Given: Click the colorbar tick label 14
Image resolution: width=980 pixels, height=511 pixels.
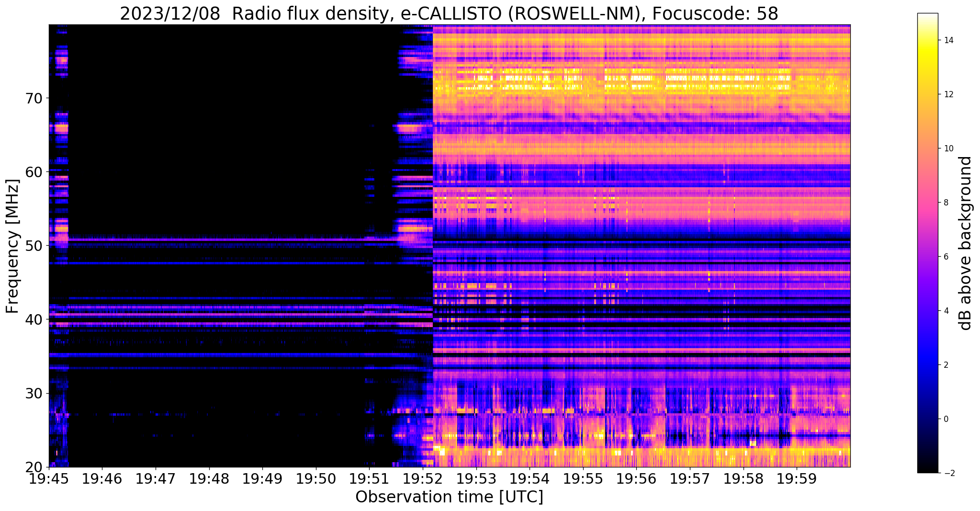Looking at the screenshot, I should click(948, 40).
